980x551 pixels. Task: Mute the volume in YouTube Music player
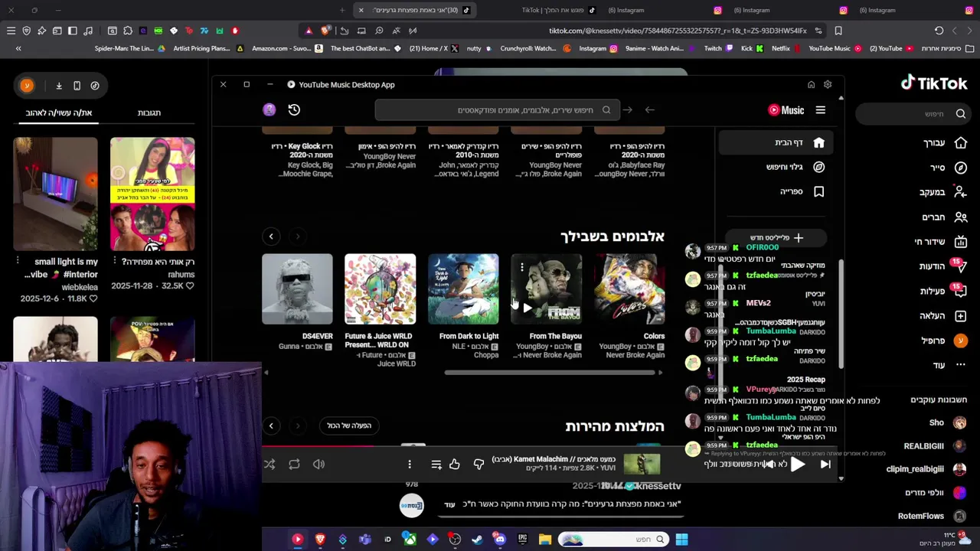click(318, 464)
